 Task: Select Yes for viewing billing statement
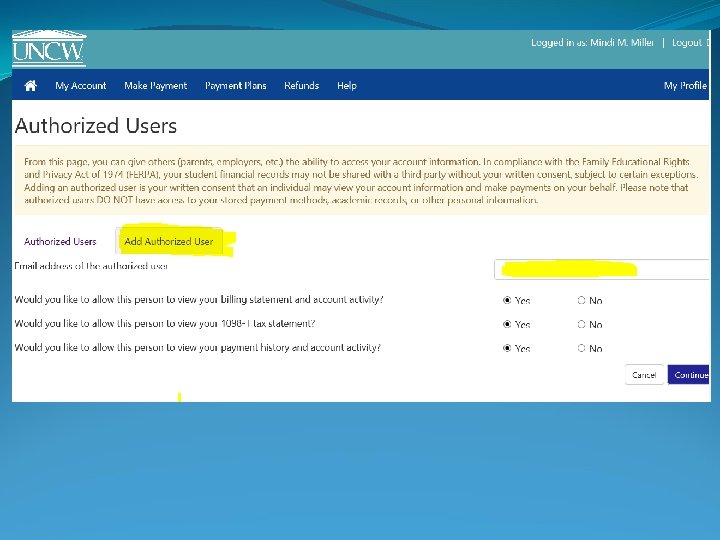[507, 300]
